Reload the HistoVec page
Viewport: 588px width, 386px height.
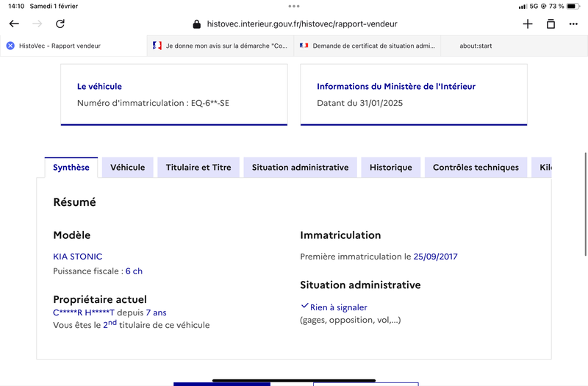(60, 24)
